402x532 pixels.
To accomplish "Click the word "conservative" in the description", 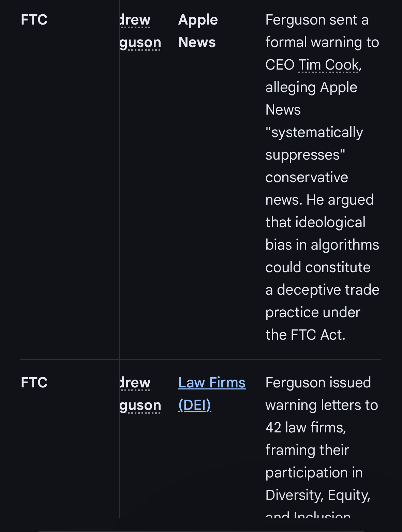I will [x=307, y=177].
